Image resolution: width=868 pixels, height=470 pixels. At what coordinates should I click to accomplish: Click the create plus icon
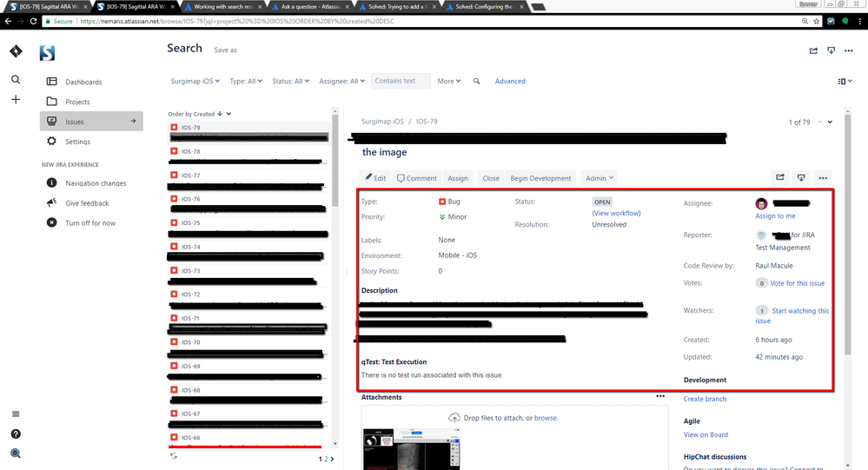pos(16,100)
